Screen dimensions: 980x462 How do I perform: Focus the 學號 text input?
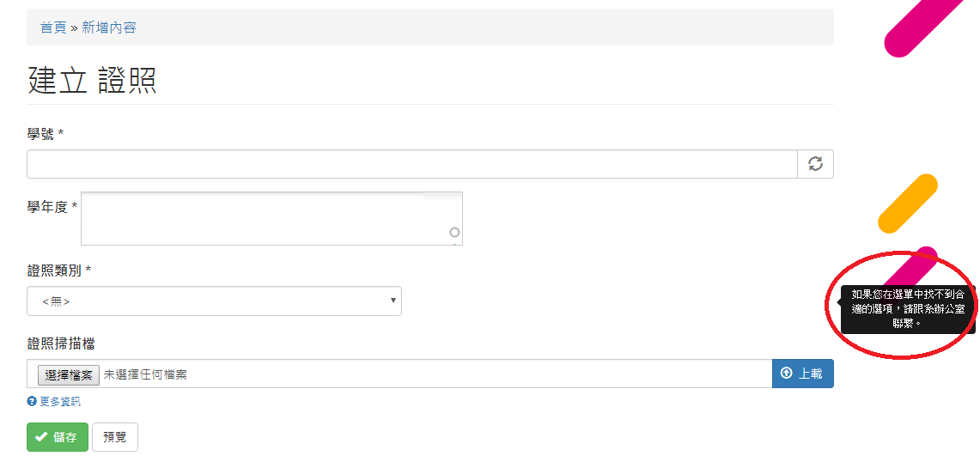(x=412, y=164)
